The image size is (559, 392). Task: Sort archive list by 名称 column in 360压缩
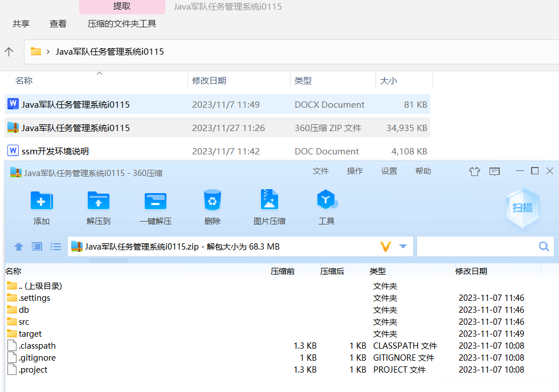coord(14,271)
